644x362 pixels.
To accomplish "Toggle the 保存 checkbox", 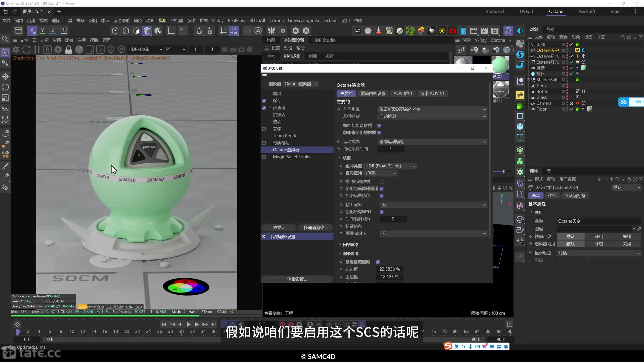I will [x=264, y=101].
